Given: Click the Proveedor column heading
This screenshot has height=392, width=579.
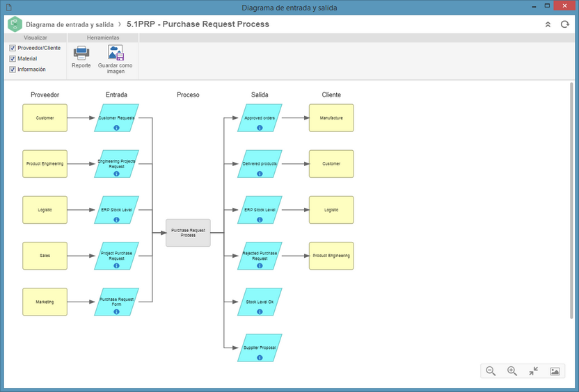Looking at the screenshot, I should (45, 95).
